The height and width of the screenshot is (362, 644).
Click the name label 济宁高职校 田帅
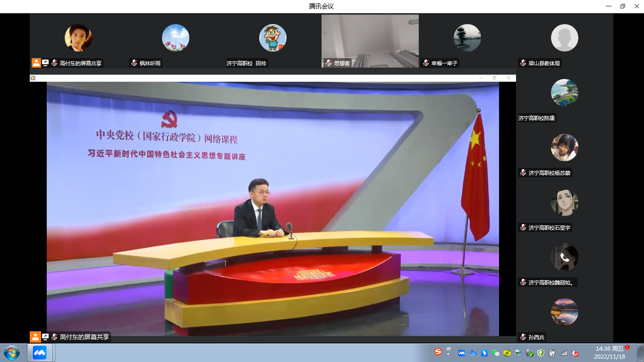click(x=246, y=63)
